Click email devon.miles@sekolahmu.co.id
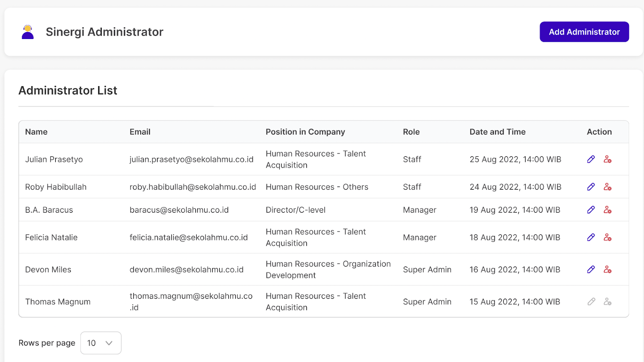The width and height of the screenshot is (644, 362). [x=186, y=269]
